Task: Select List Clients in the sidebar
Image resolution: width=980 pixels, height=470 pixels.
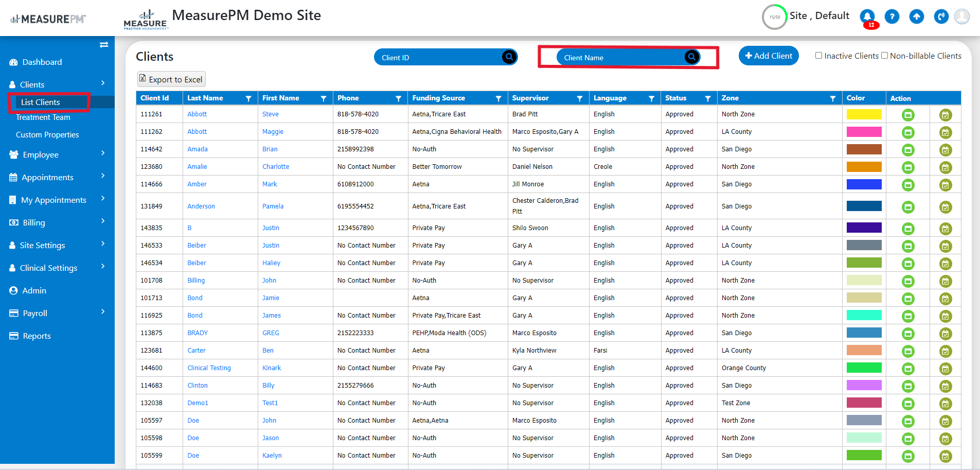Action: (x=41, y=102)
